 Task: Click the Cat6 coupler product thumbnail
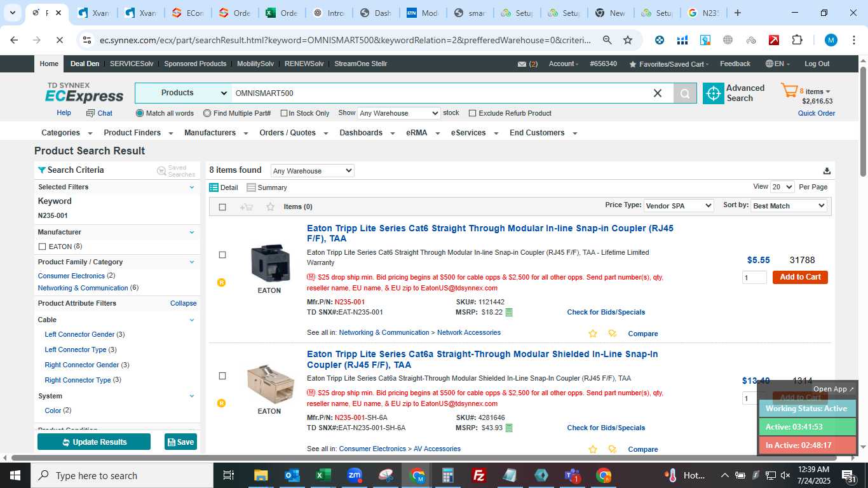[x=269, y=262]
